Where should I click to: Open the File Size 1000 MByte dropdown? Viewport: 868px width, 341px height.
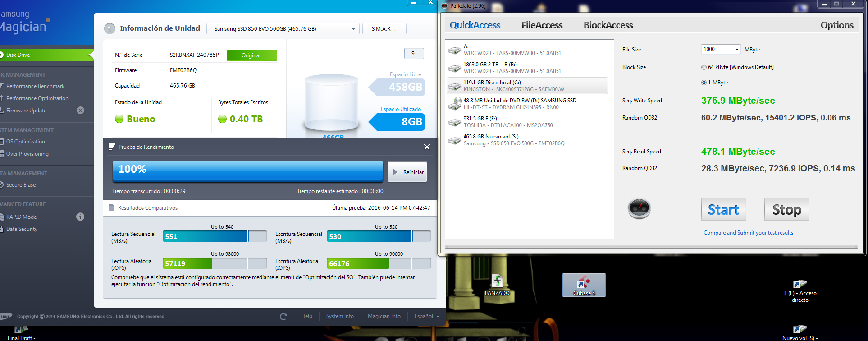(x=721, y=49)
